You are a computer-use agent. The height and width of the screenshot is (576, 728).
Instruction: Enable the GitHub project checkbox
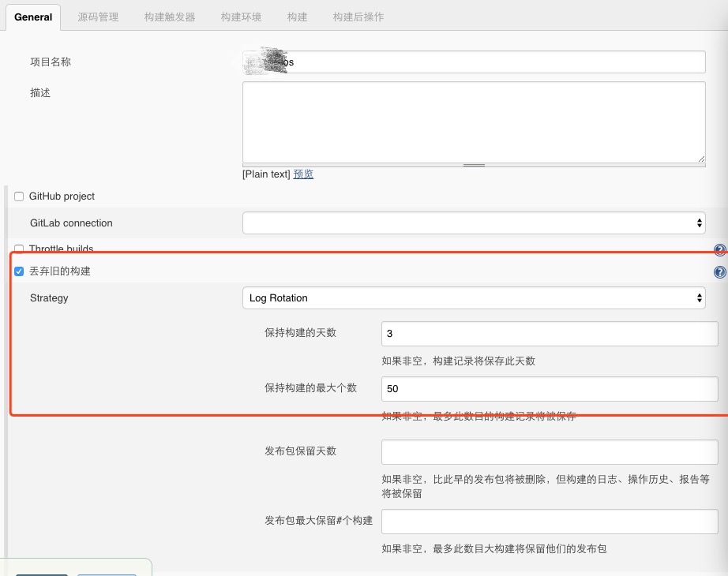tap(19, 196)
